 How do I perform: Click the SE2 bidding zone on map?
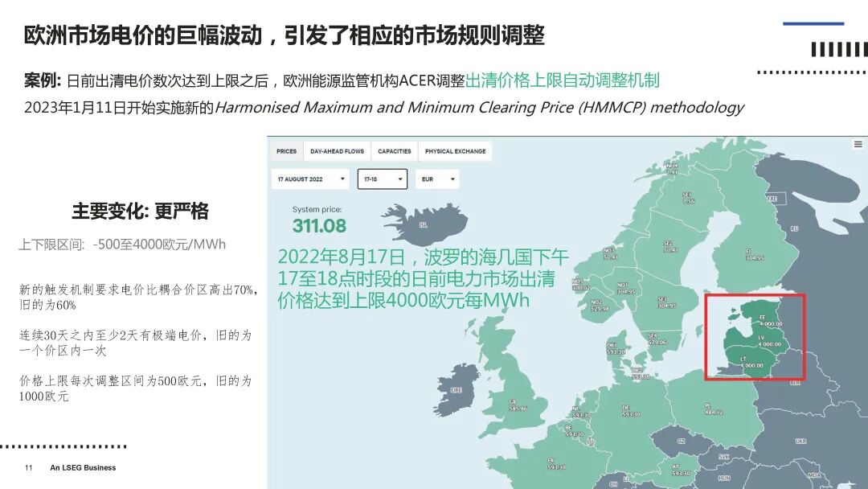[x=669, y=246]
